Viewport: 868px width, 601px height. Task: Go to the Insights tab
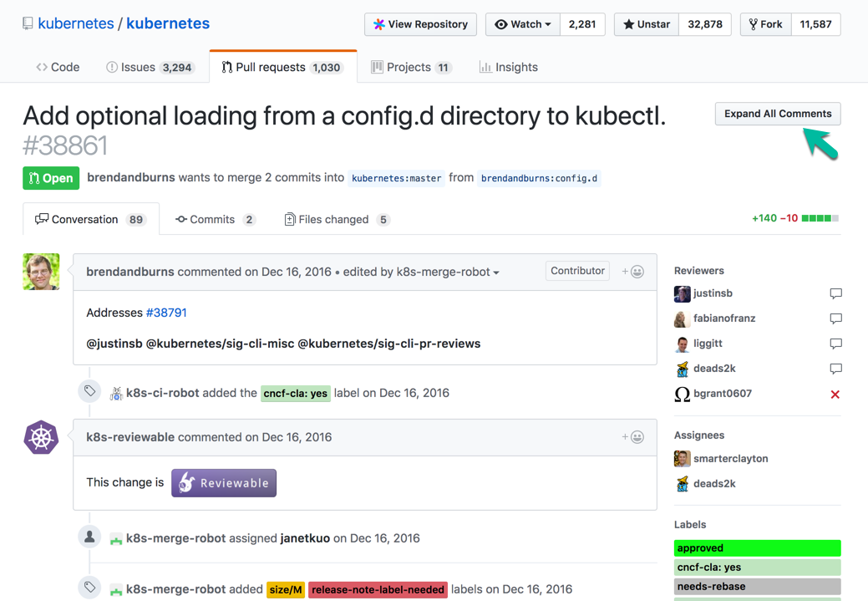click(508, 67)
